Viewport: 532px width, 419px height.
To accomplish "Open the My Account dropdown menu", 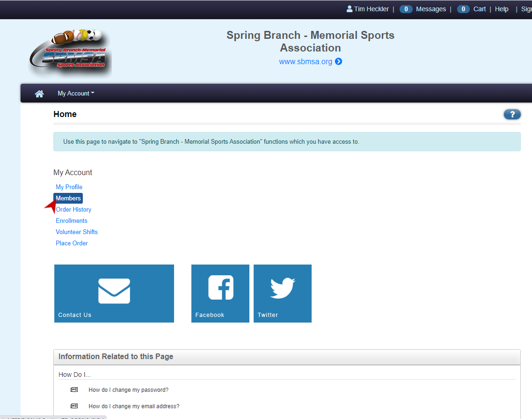I will coord(75,93).
